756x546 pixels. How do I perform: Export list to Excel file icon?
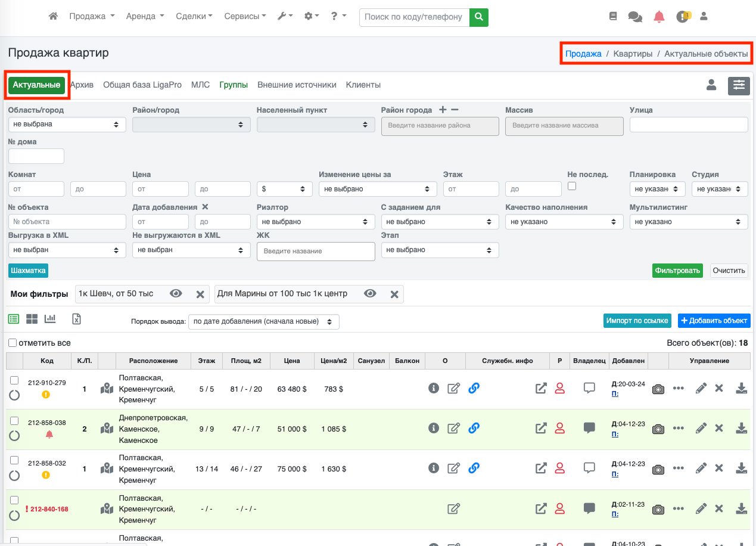tap(76, 319)
